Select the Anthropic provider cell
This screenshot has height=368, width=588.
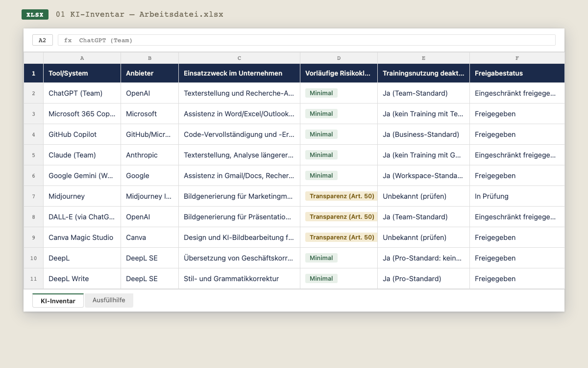tap(149, 155)
